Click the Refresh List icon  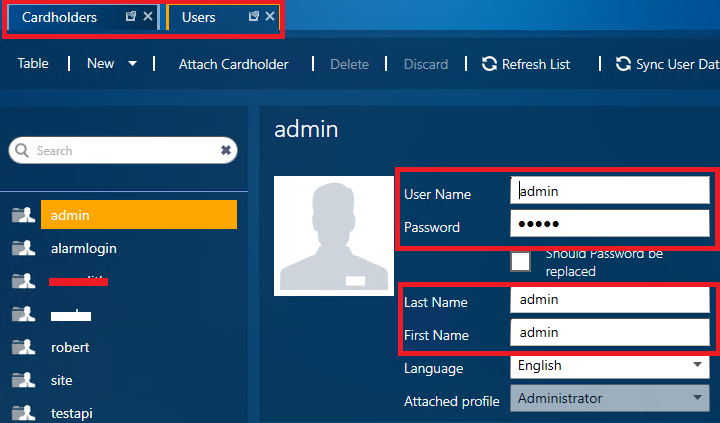point(489,64)
